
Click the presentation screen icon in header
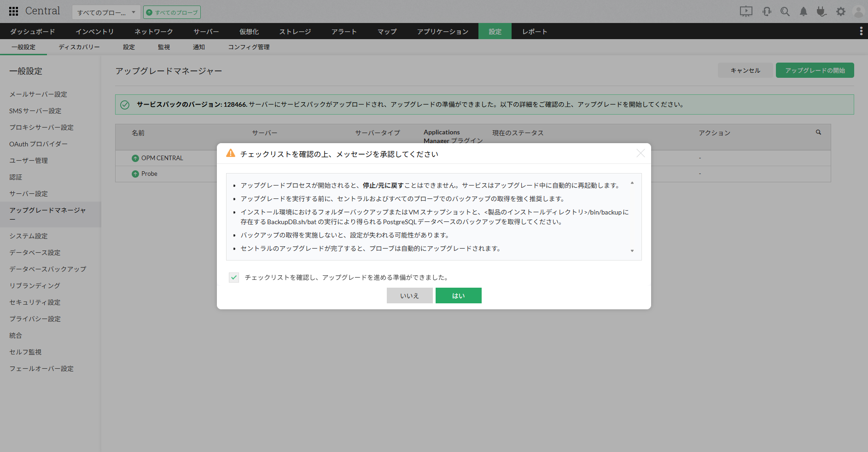[746, 12]
